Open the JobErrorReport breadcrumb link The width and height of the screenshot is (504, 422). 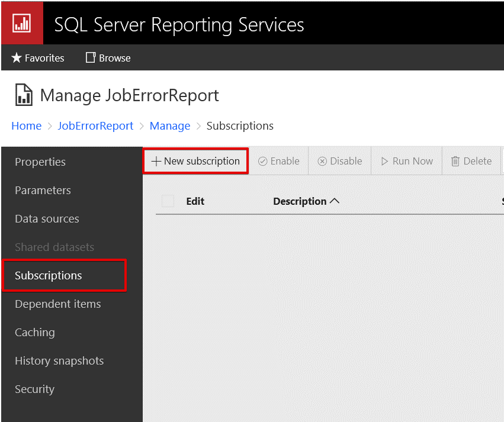pyautogui.click(x=95, y=126)
